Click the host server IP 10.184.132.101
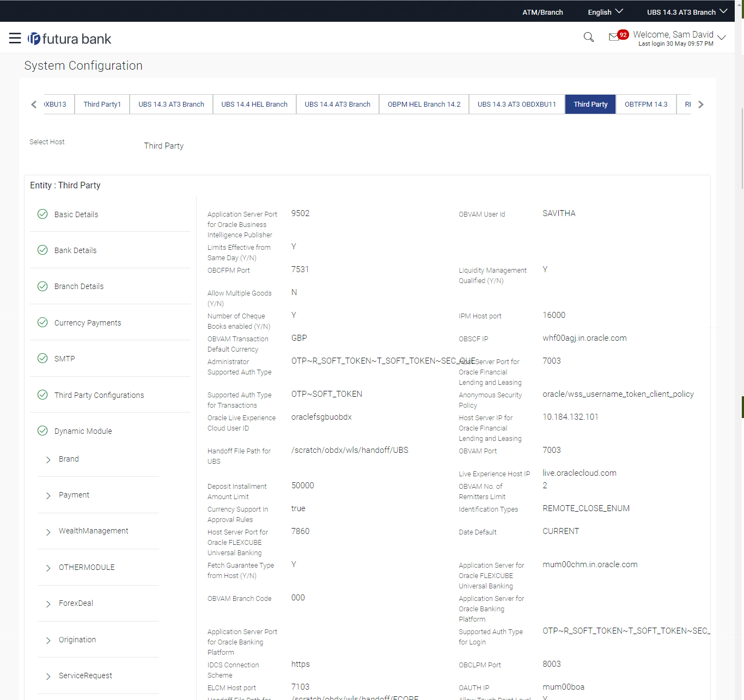744x700 pixels. point(570,417)
